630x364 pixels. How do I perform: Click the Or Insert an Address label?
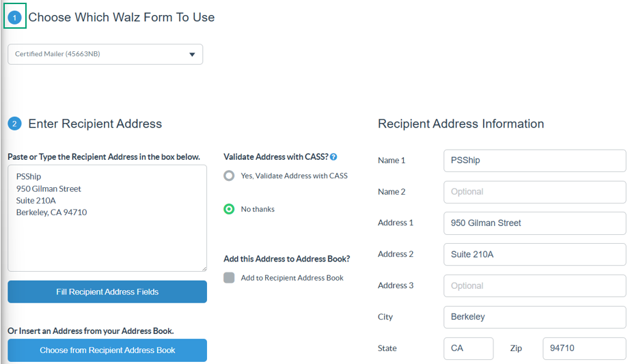click(90, 331)
